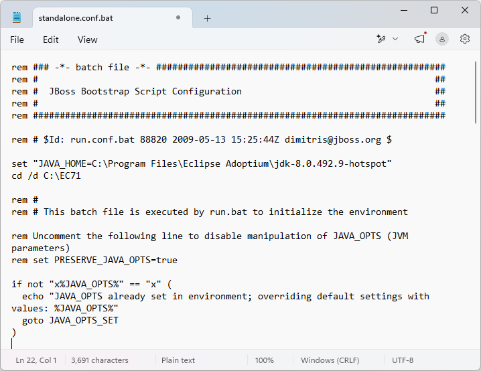Click Plain text in status bar
481x371 pixels.
pyautogui.click(x=178, y=360)
